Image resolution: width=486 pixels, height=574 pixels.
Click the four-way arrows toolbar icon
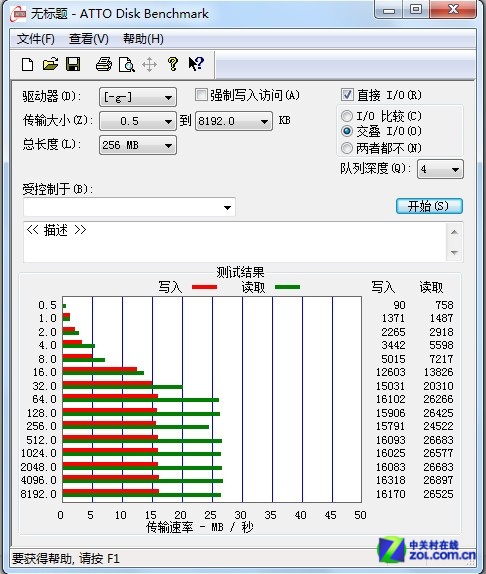149,65
